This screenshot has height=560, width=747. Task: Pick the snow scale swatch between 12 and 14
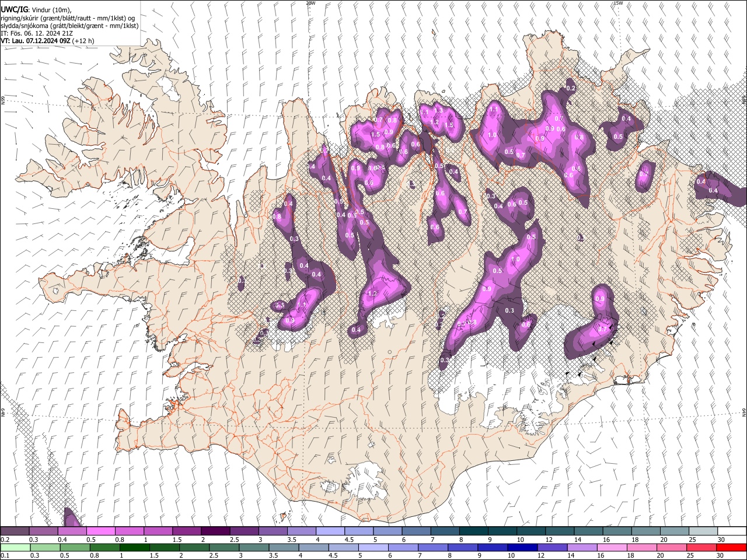click(x=558, y=531)
